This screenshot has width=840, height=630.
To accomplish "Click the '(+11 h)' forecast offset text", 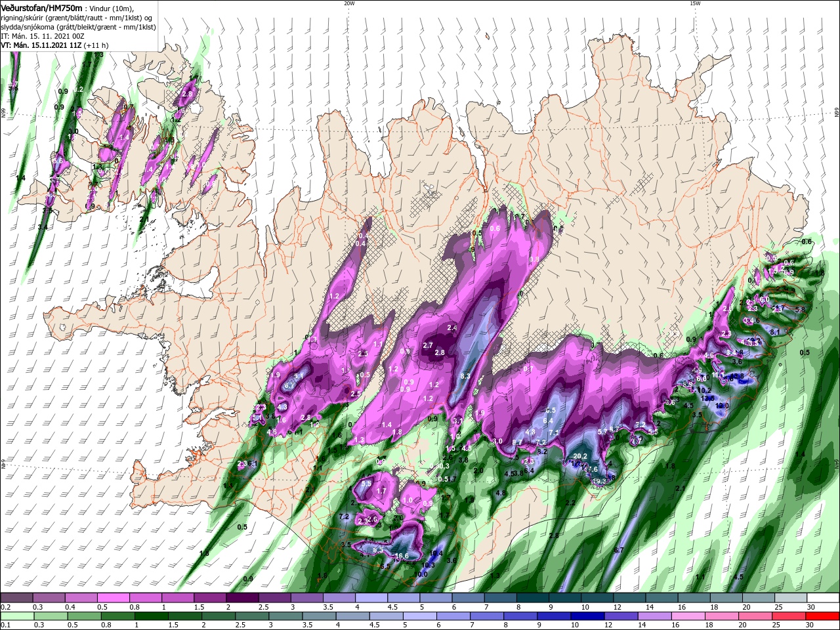I will pos(96,45).
